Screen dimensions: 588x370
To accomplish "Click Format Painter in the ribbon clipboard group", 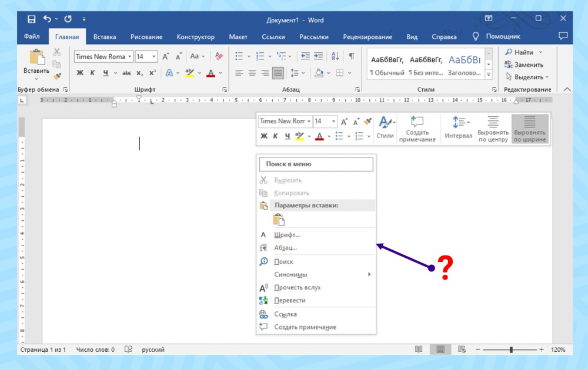I will [57, 76].
